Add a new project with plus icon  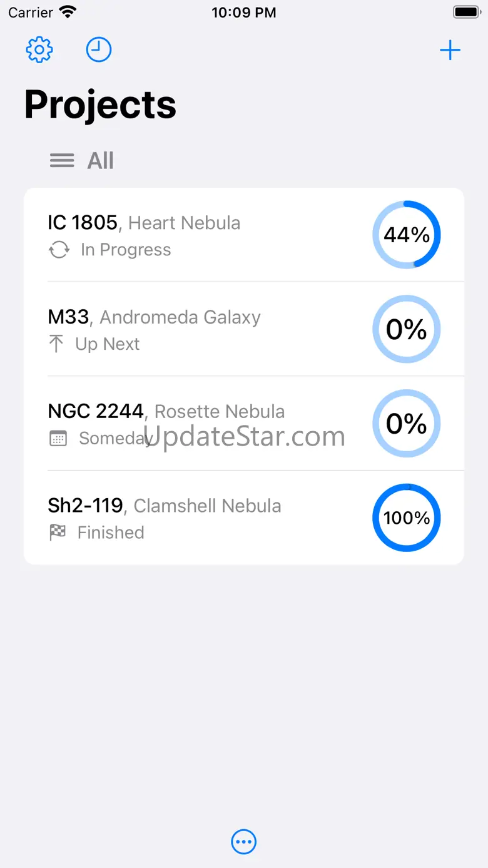click(450, 51)
